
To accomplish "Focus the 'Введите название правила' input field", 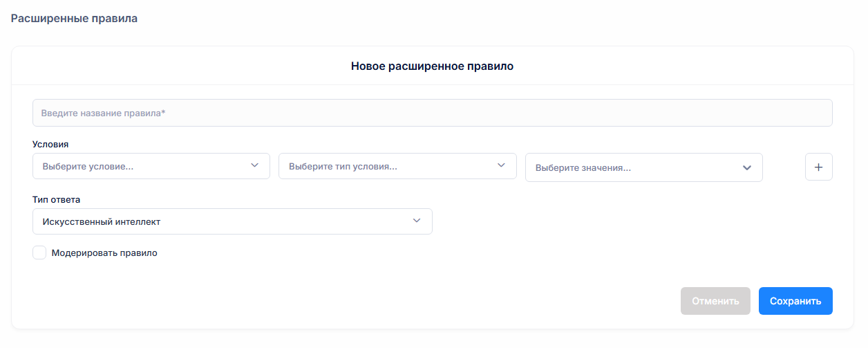I will tap(432, 113).
